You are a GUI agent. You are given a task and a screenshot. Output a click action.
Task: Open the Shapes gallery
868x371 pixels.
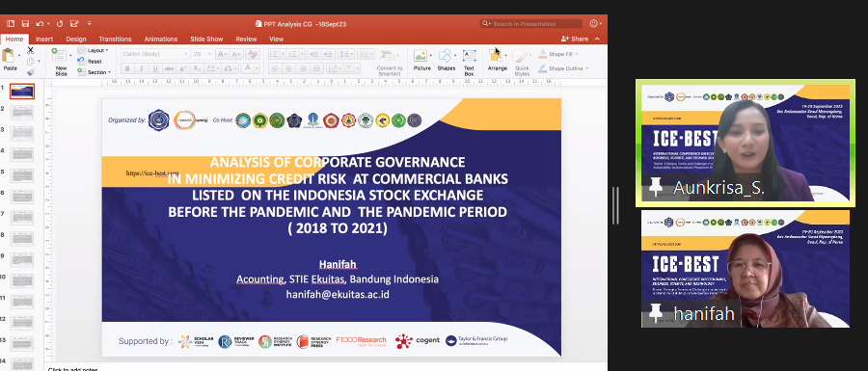point(447,61)
